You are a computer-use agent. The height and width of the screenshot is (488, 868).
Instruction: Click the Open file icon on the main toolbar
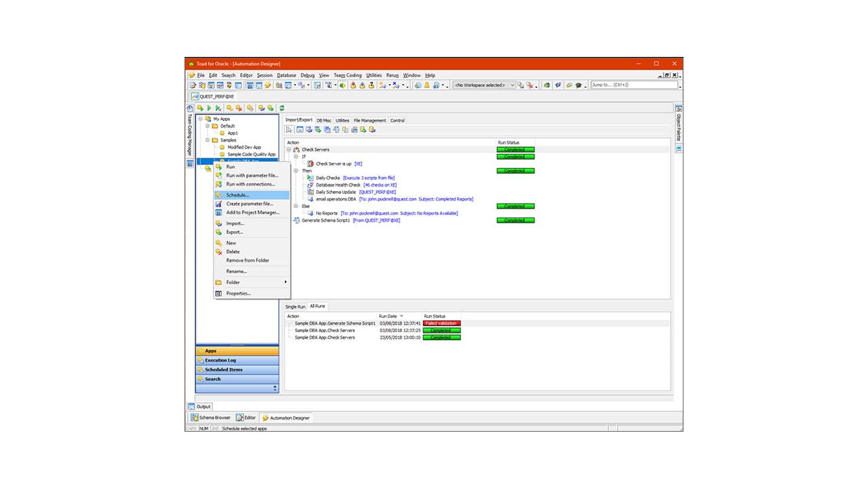click(x=201, y=85)
